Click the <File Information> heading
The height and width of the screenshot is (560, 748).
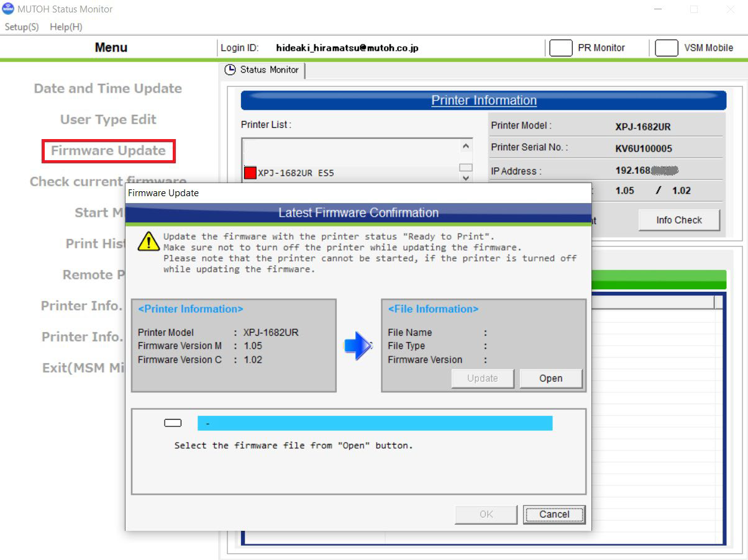point(433,309)
